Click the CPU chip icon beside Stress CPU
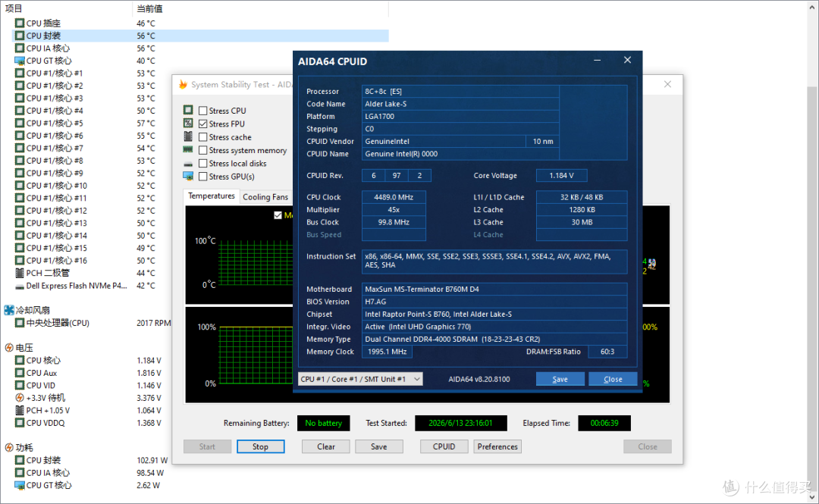This screenshot has width=819, height=504. pyautogui.click(x=188, y=110)
